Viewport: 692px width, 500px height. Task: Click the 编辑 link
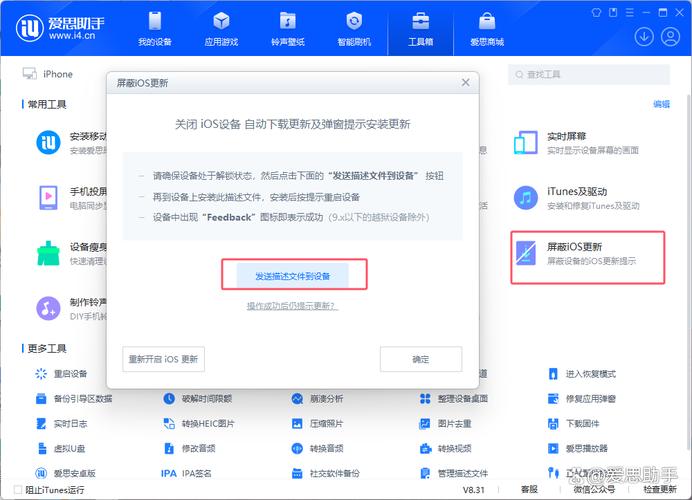[x=661, y=104]
